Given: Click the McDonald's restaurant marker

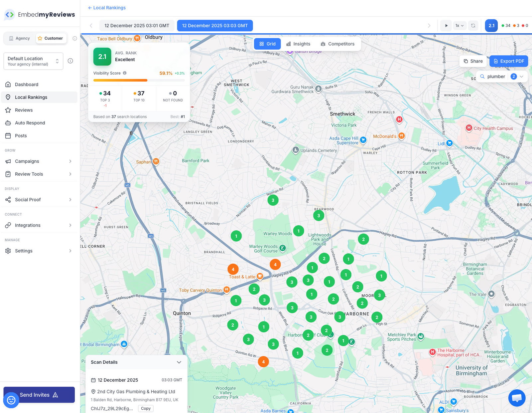Looking at the screenshot, I should tap(402, 136).
